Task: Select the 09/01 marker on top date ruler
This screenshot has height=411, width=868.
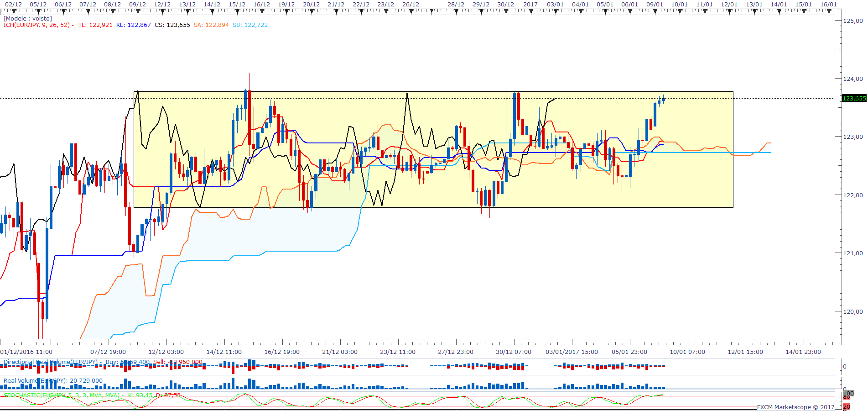Action: [x=655, y=5]
